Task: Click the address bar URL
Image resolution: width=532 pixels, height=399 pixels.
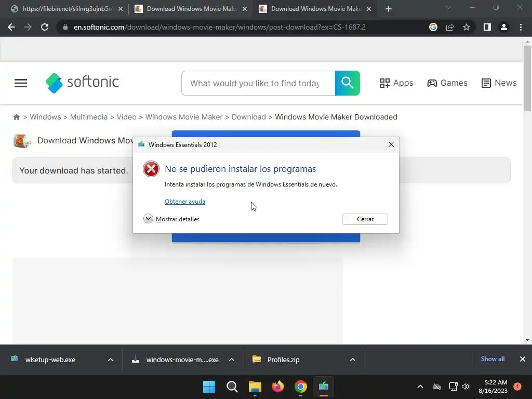Action: 220,27
